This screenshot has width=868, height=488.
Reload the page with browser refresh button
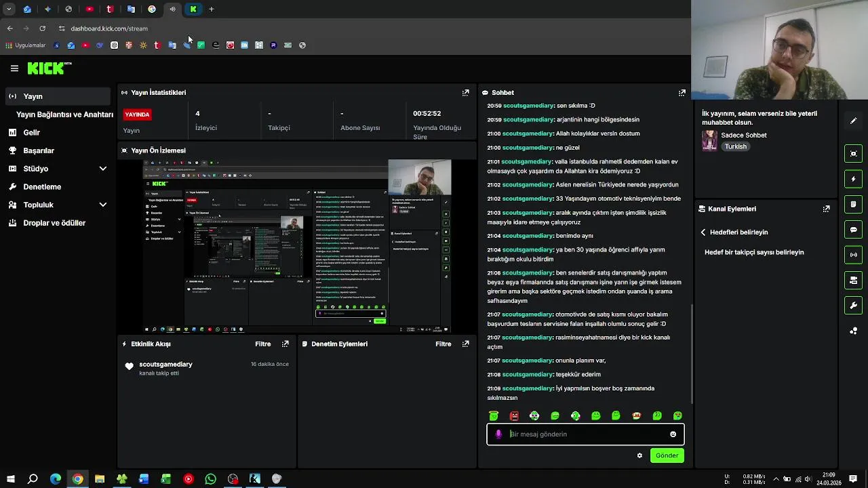click(x=42, y=28)
